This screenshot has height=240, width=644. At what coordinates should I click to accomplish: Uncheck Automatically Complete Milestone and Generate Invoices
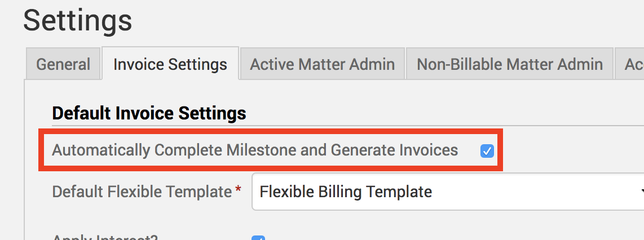pos(487,151)
